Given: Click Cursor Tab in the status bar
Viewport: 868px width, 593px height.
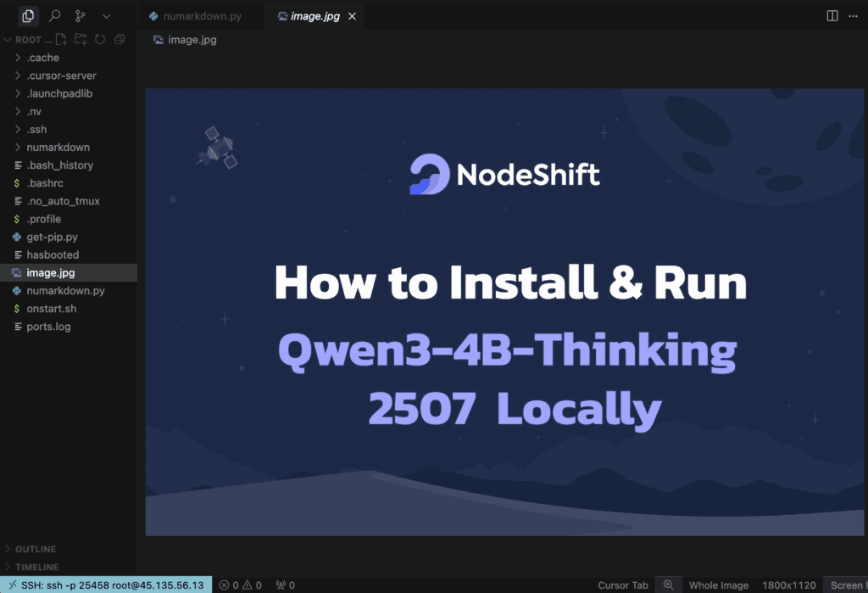Looking at the screenshot, I should 623,585.
